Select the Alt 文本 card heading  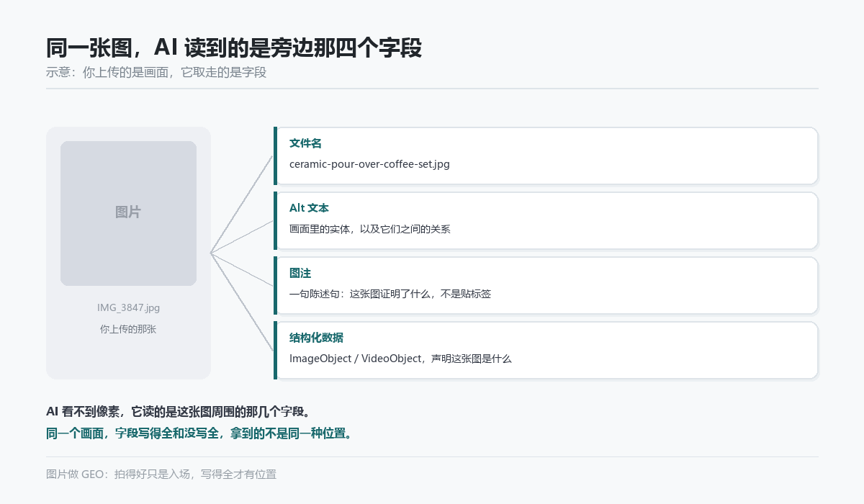pos(309,208)
